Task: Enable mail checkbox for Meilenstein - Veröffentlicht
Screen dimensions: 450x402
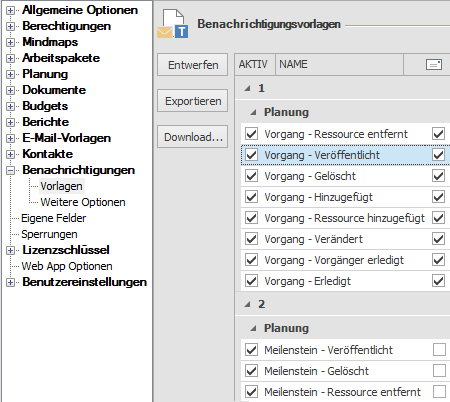Action: 439,350
